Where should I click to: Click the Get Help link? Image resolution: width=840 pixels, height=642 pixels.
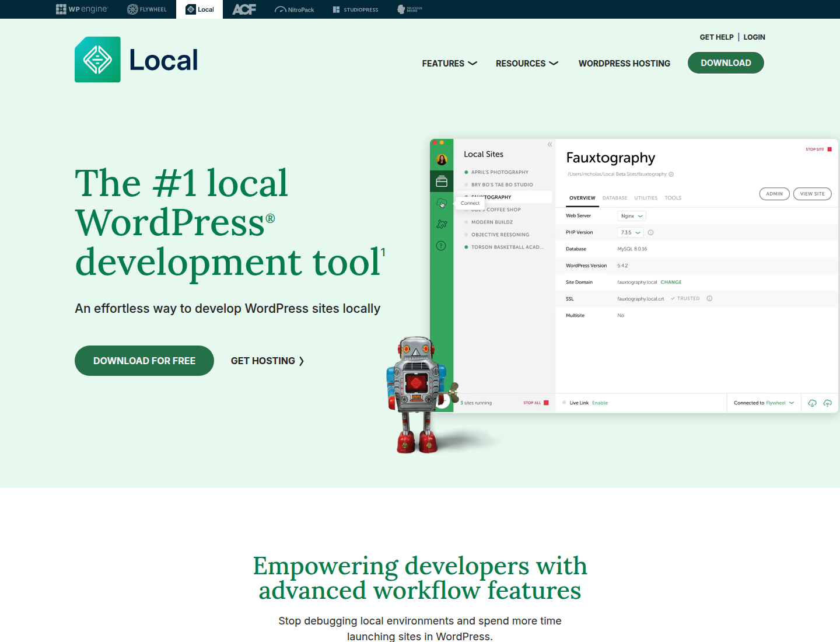[716, 37]
